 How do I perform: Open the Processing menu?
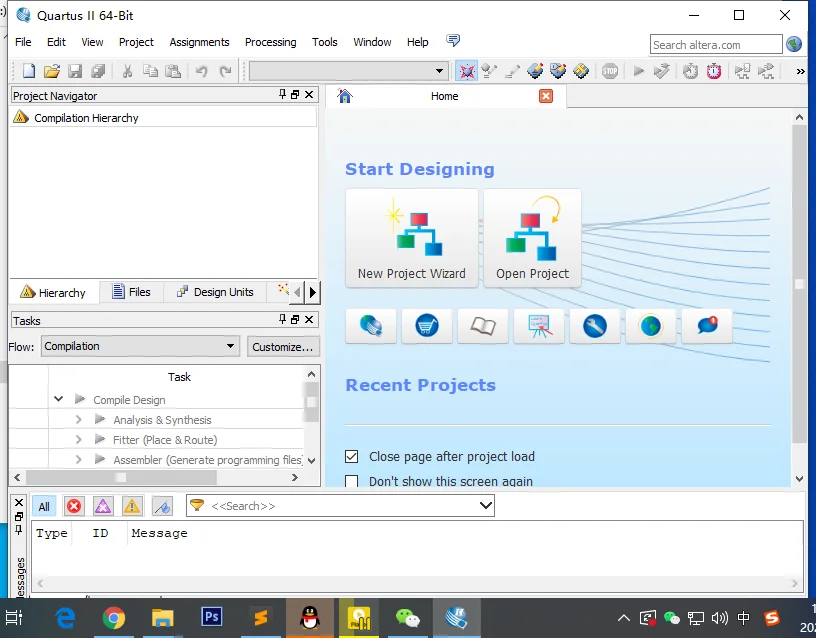pyautogui.click(x=271, y=42)
